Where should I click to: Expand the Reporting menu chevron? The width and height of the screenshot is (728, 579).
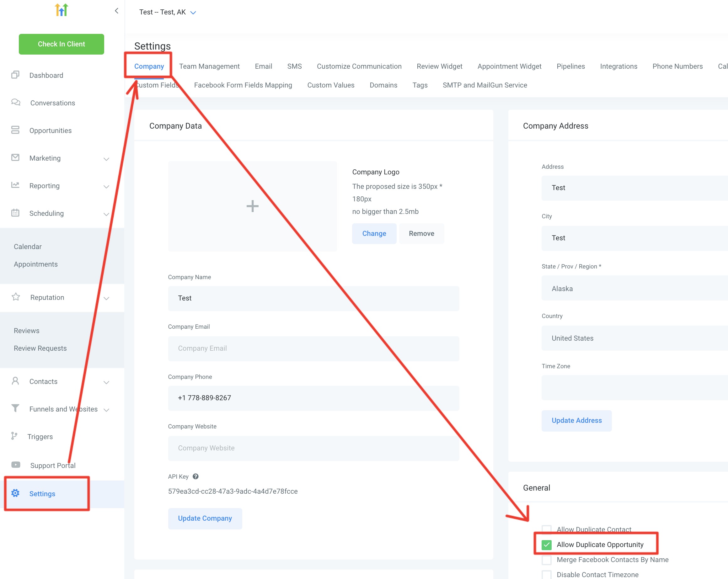pyautogui.click(x=106, y=187)
